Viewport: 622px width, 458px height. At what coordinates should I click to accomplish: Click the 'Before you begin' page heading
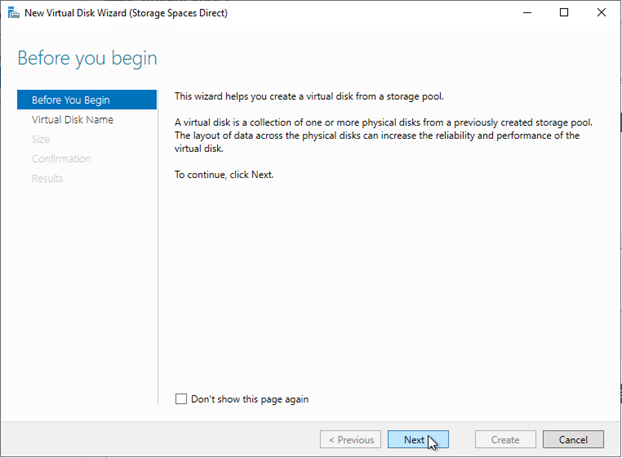[87, 58]
